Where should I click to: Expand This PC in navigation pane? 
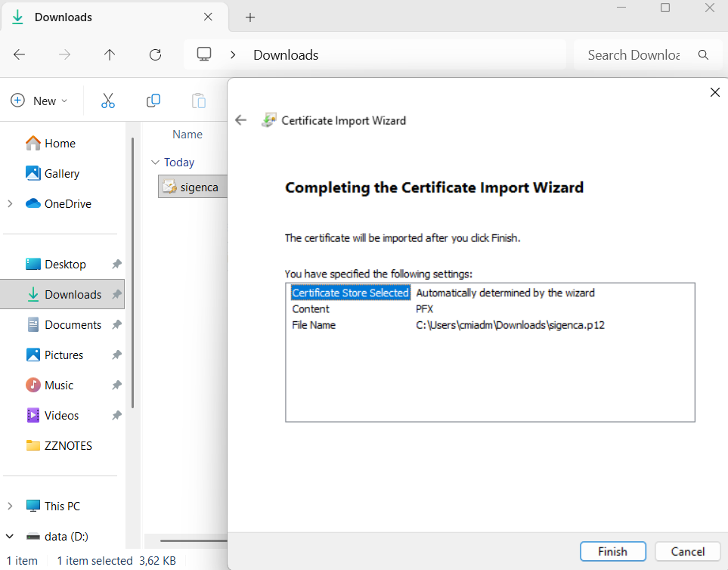point(10,506)
